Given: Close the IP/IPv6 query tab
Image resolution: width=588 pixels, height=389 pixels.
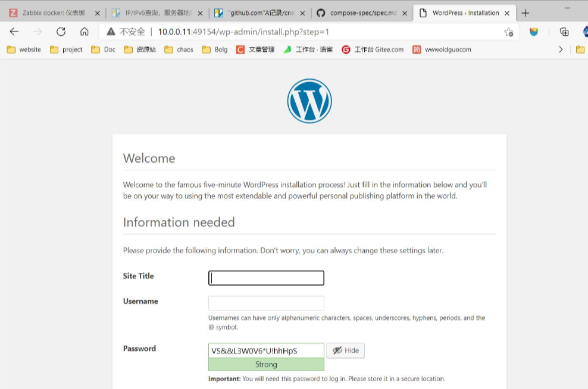Looking at the screenshot, I should tap(200, 13).
